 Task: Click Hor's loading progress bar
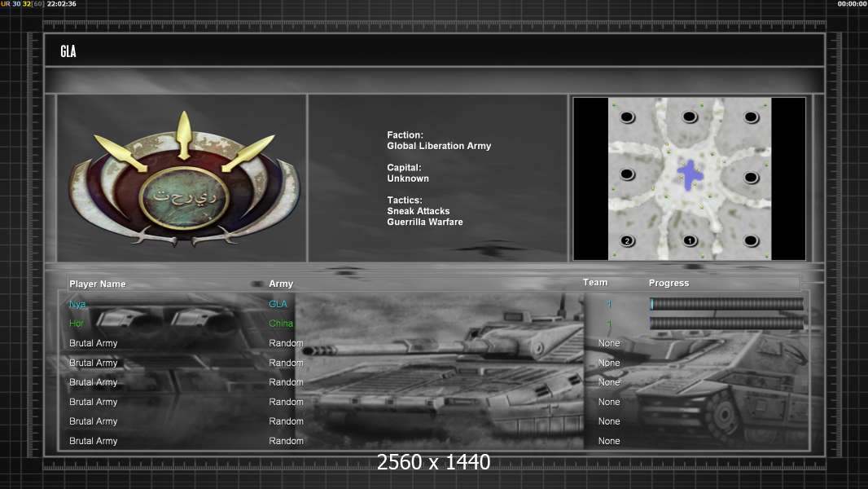click(x=726, y=324)
